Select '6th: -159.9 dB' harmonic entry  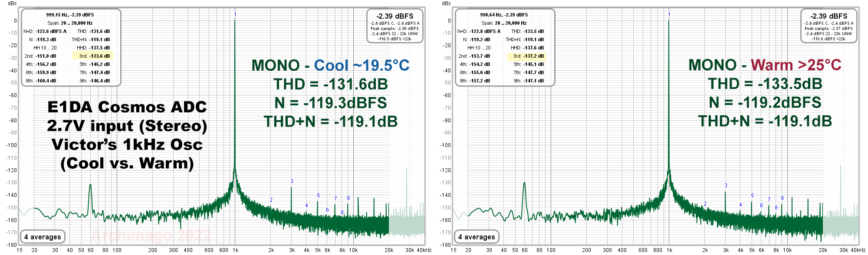pos(41,72)
